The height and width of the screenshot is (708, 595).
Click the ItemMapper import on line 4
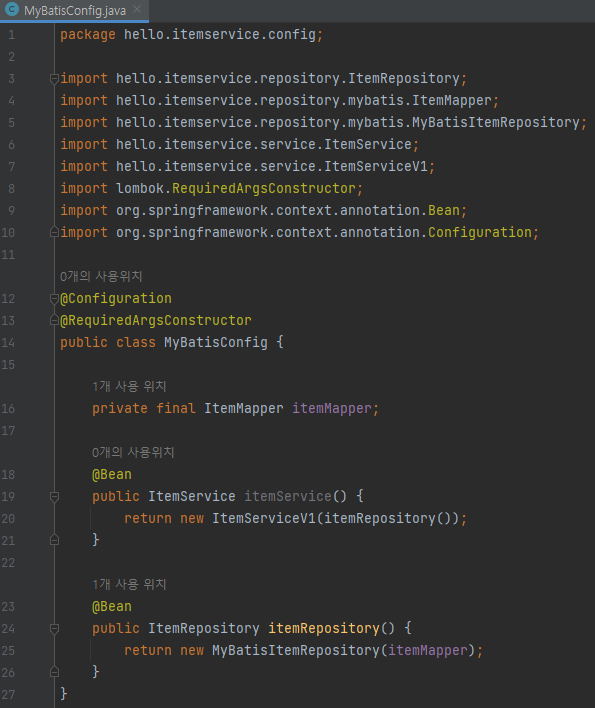point(451,100)
